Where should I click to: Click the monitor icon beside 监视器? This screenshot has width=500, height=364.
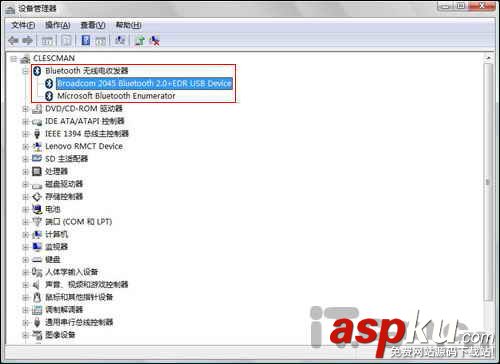(x=37, y=247)
